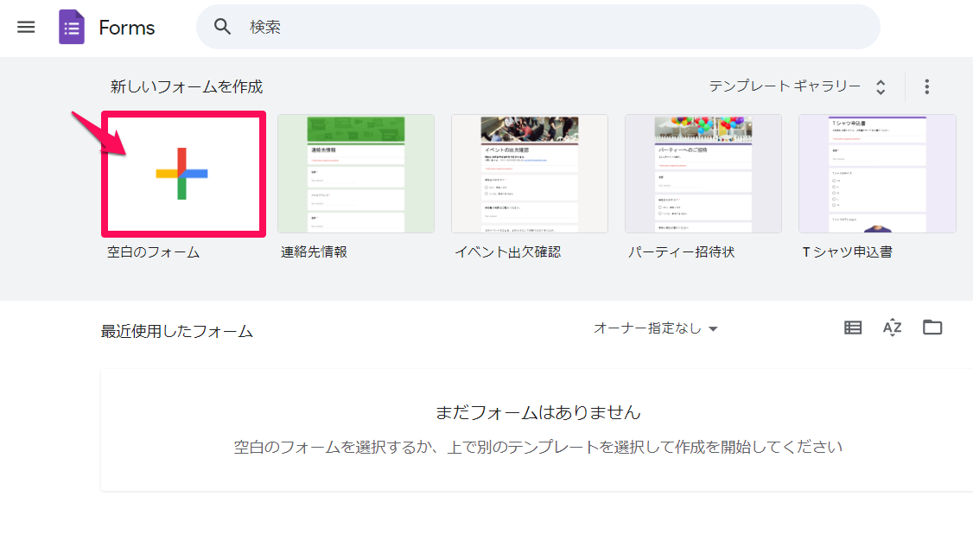Create a blank form with the plus thumbnail
The height and width of the screenshot is (560, 973).
point(183,174)
